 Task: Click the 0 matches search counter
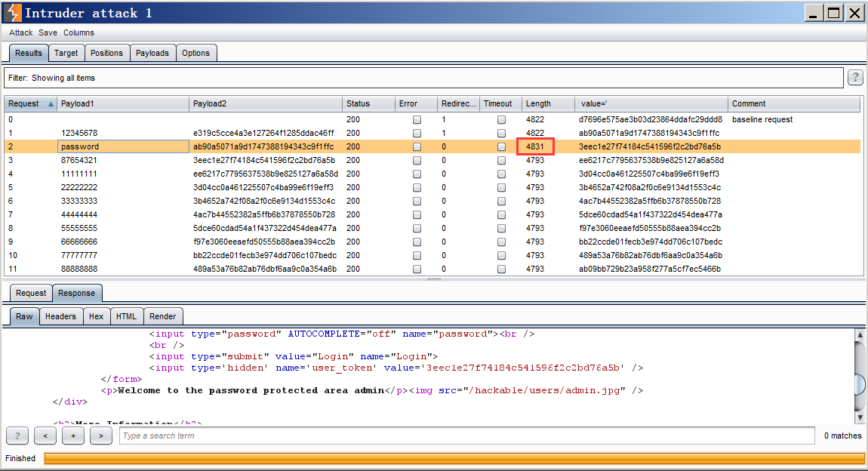pyautogui.click(x=842, y=436)
